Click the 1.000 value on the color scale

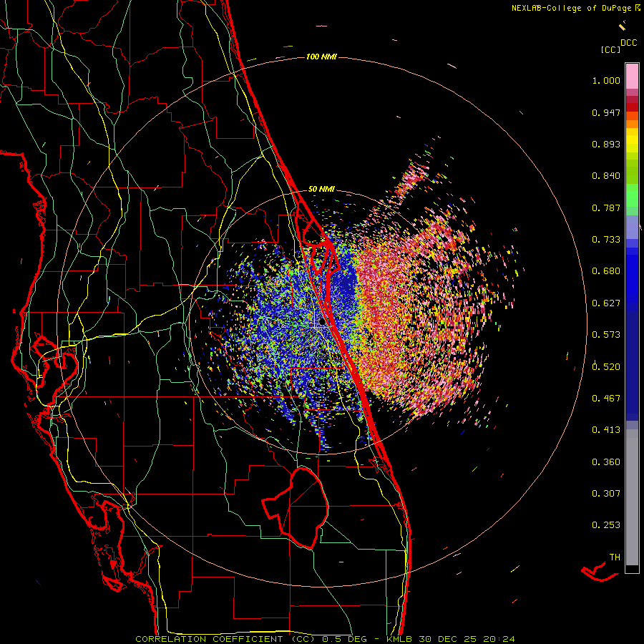tap(606, 80)
